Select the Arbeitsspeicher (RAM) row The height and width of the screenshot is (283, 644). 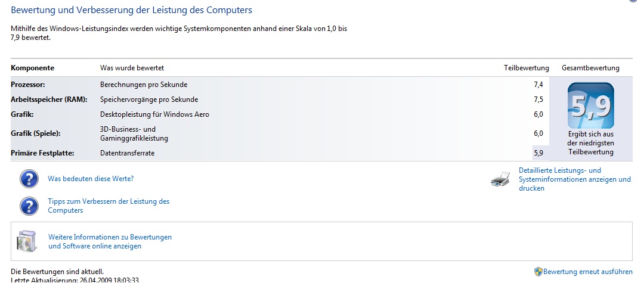[x=280, y=99]
